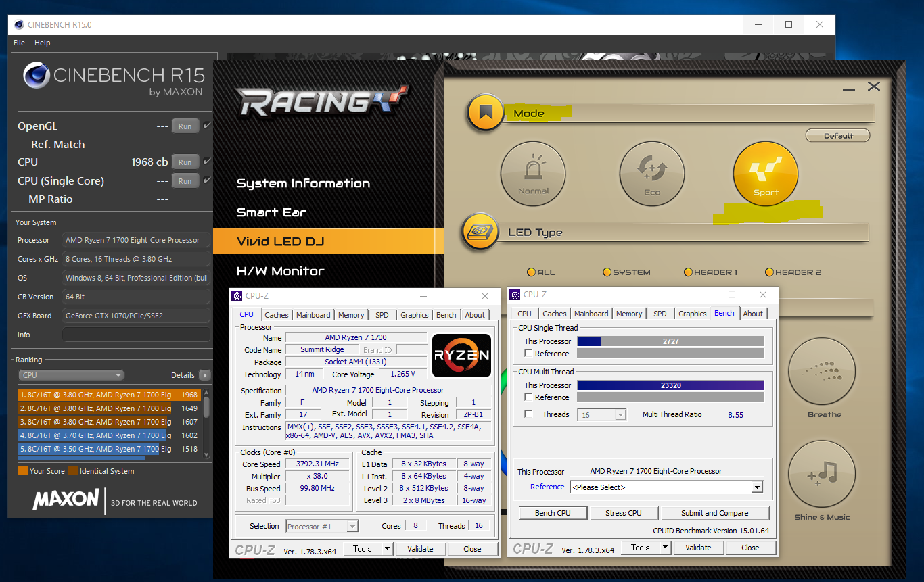Toggle the OpenGL test checkmark

[207, 126]
